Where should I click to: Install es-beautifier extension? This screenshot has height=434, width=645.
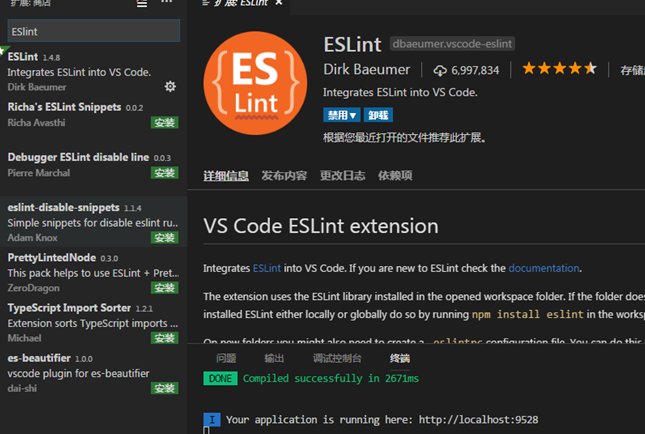pyautogui.click(x=165, y=388)
